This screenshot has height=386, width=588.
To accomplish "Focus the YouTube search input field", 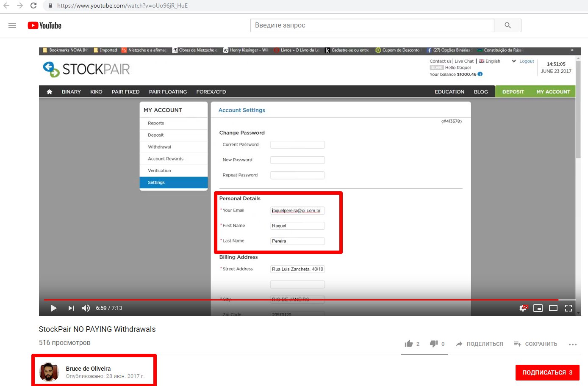I will pos(372,25).
